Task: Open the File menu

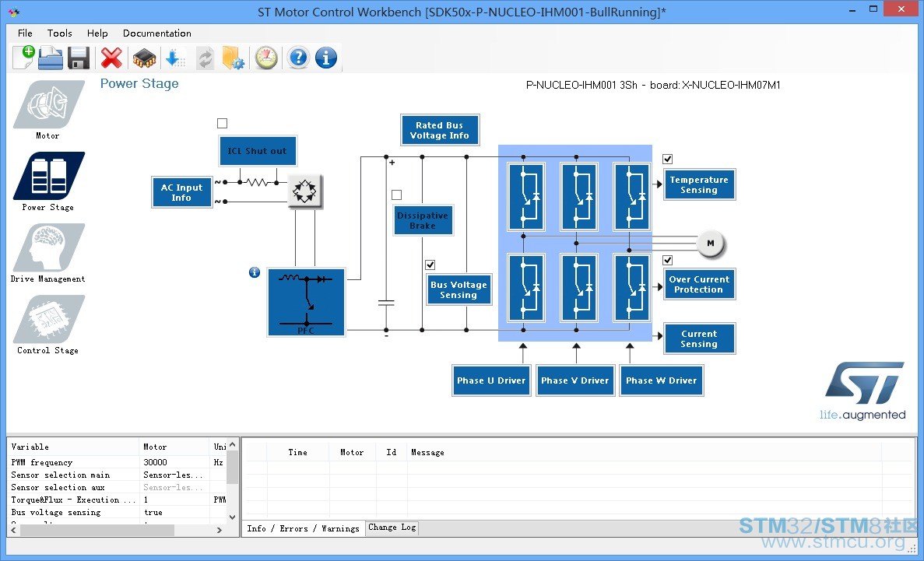Action: coord(25,33)
